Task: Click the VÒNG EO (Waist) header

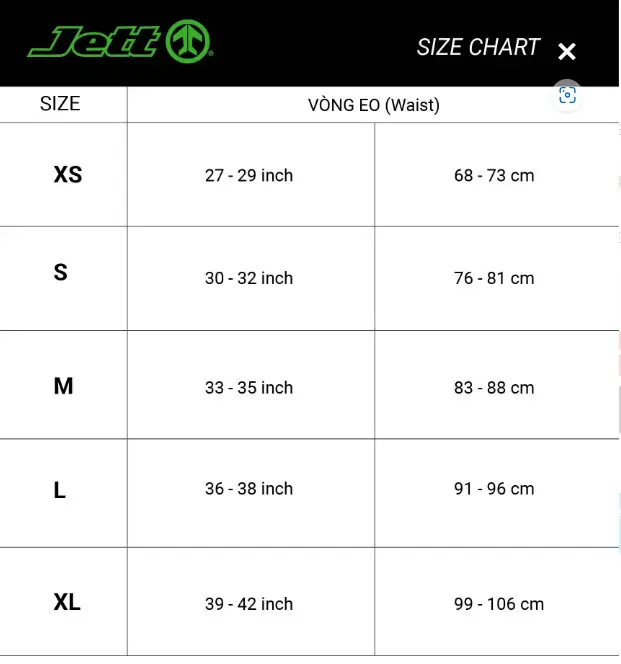Action: point(373,105)
